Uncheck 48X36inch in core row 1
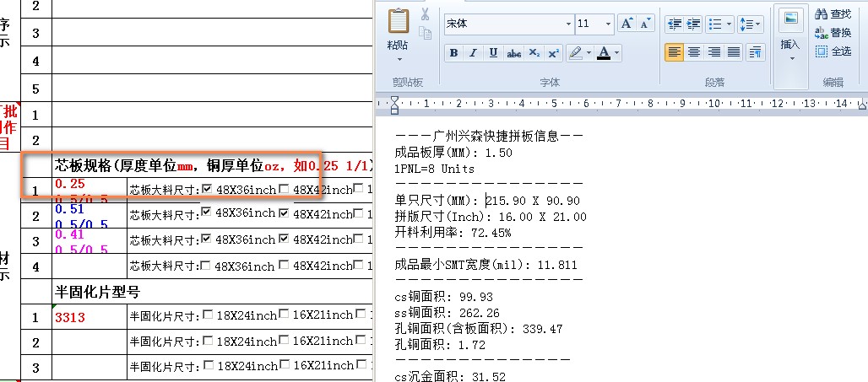The width and height of the screenshot is (868, 382). tap(207, 188)
